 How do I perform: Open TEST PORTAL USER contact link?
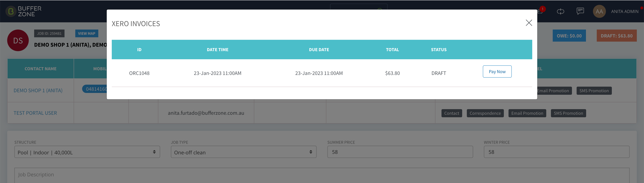tap(35, 113)
